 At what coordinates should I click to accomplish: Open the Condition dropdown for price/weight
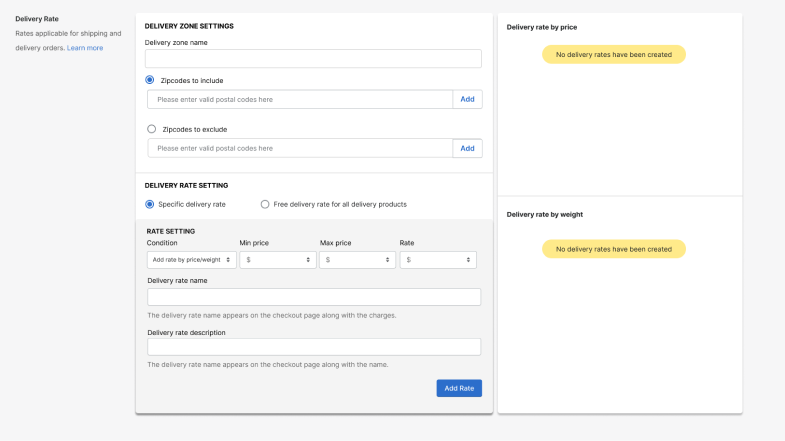coord(191,260)
